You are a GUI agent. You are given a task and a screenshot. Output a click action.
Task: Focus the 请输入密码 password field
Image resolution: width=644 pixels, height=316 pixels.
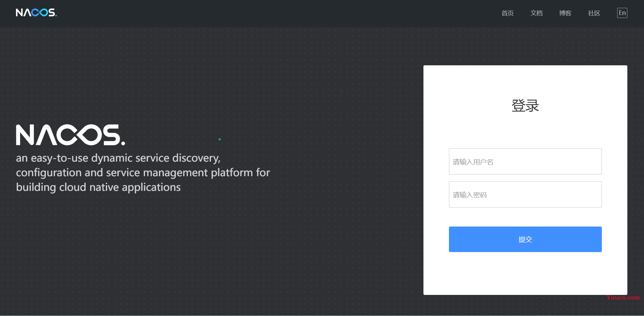point(525,195)
